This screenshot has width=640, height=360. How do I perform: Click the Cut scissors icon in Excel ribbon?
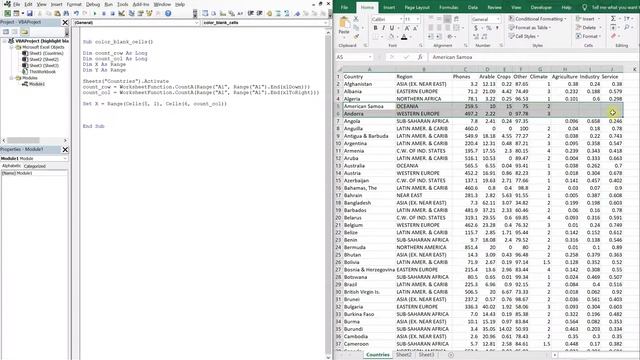[356, 19]
